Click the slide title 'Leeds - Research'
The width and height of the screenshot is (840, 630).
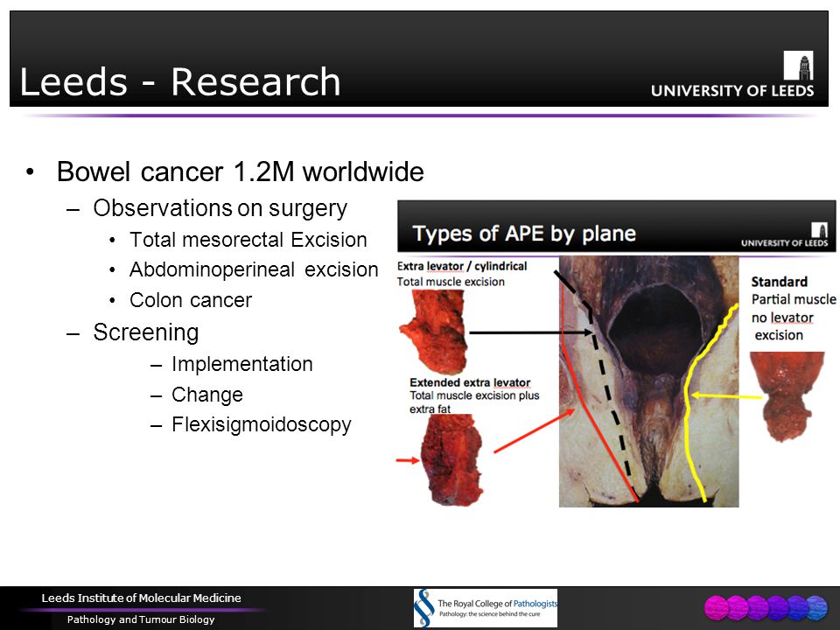pyautogui.click(x=180, y=82)
